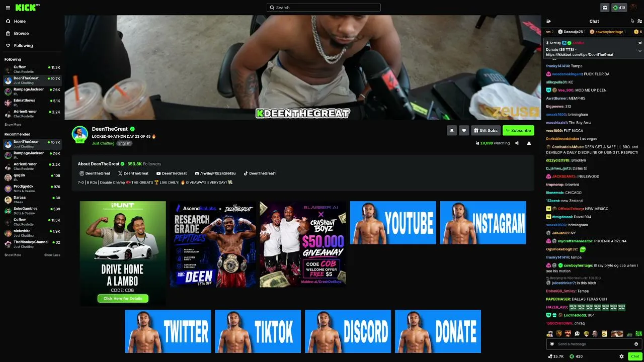The width and height of the screenshot is (644, 362).
Task: Open the kickbot.com tips link in chat
Action: tap(580, 54)
